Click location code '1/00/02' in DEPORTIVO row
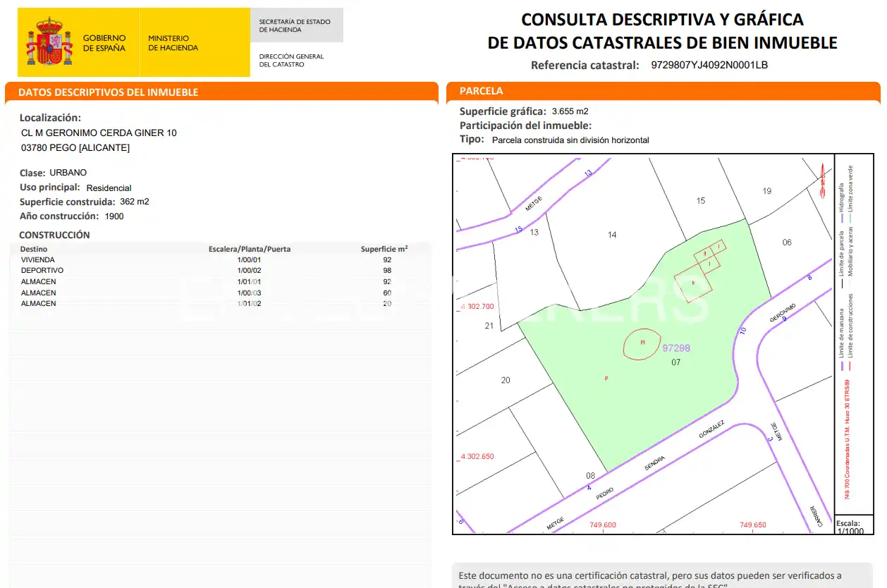Screen dimensions: 887x588 click(250, 271)
